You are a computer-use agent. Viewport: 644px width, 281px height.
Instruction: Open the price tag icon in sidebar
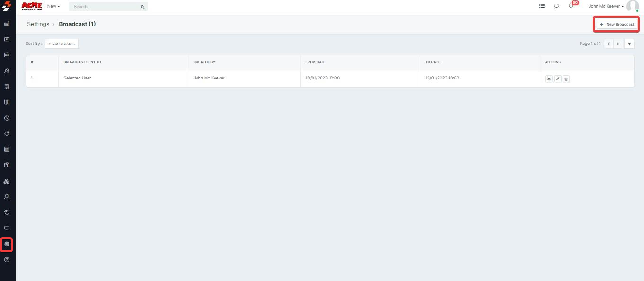7,134
